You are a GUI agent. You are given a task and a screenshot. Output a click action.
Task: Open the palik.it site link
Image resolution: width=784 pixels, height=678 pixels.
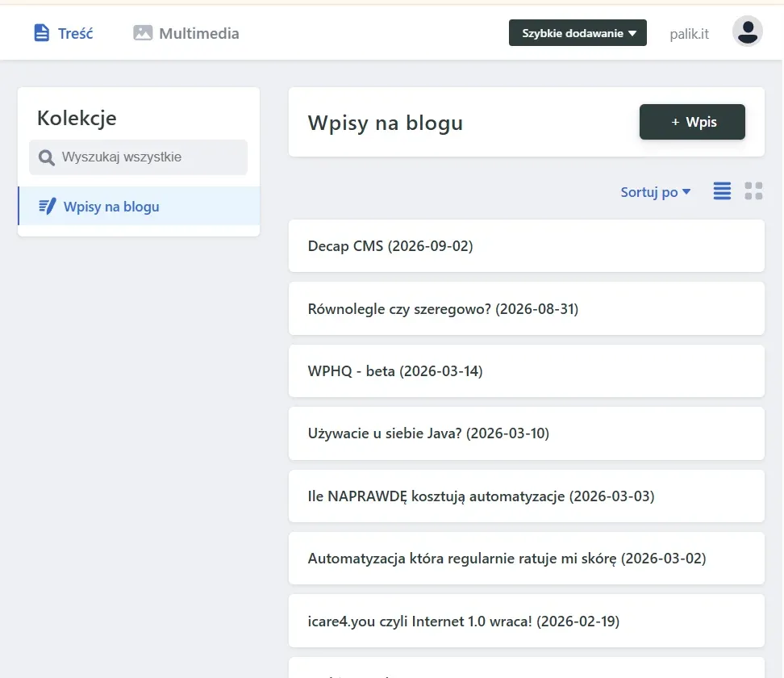point(689,34)
